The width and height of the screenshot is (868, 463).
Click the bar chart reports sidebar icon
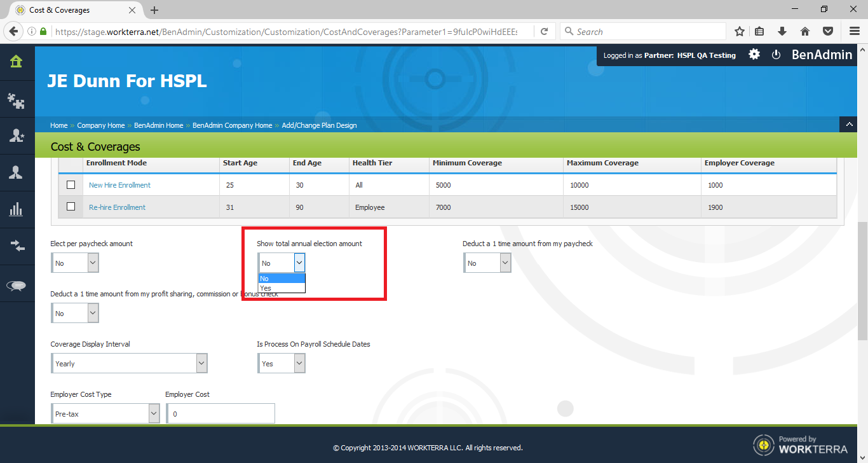click(x=17, y=209)
